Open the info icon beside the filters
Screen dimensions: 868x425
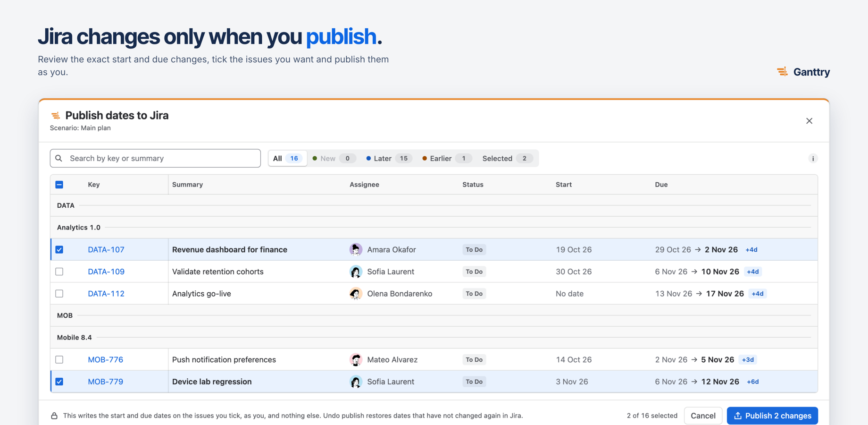[x=813, y=159]
